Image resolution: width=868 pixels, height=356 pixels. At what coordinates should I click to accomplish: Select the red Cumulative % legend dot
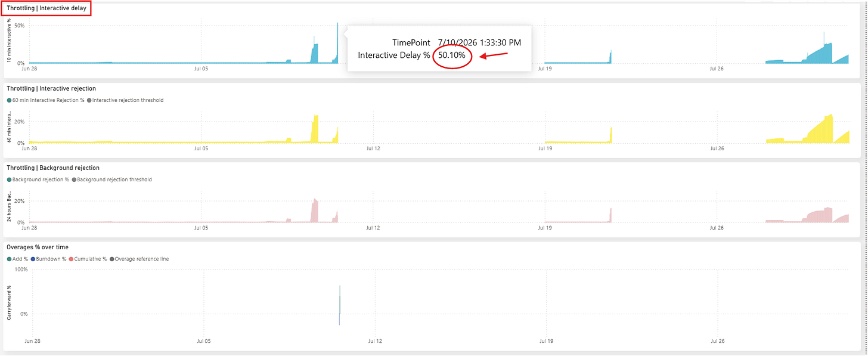click(71, 259)
